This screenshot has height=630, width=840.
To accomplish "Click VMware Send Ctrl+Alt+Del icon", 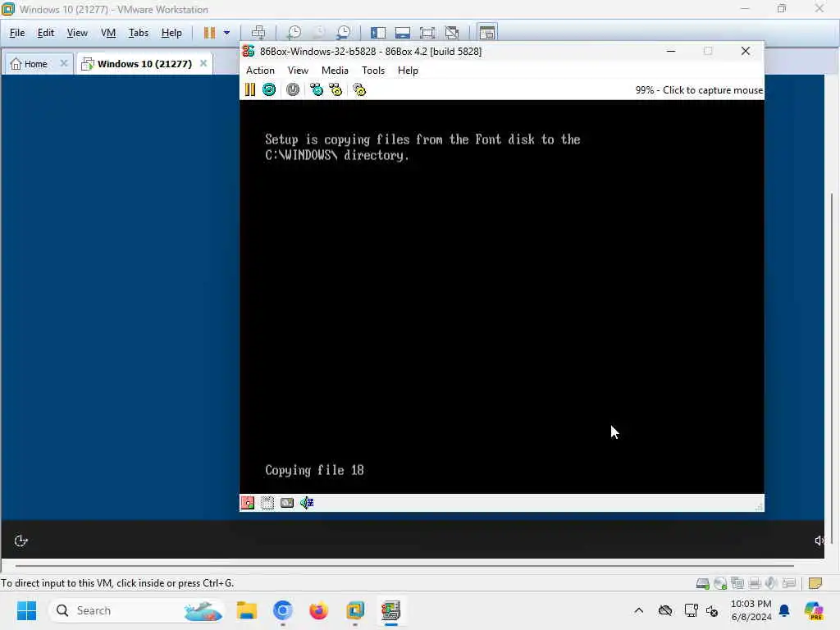I will pos(258,33).
